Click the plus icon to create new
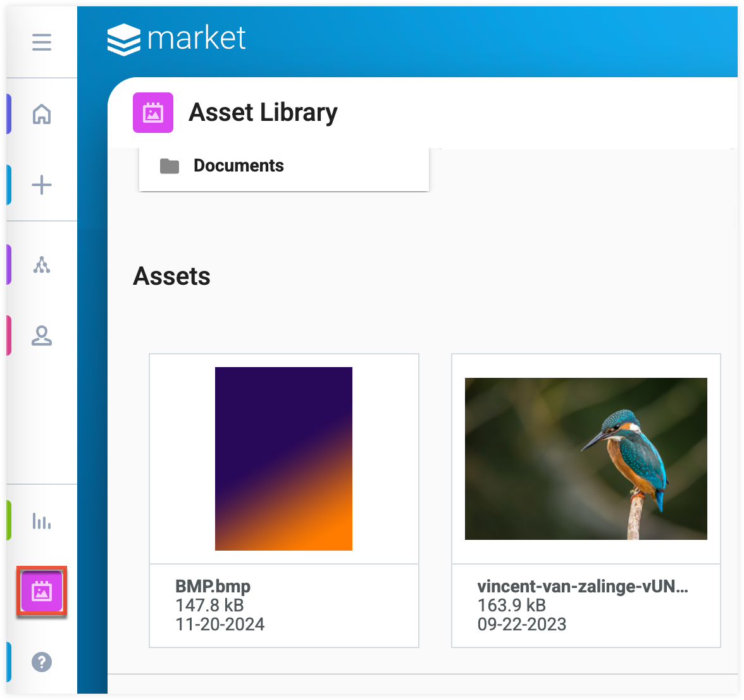The height and width of the screenshot is (700, 744). click(42, 185)
